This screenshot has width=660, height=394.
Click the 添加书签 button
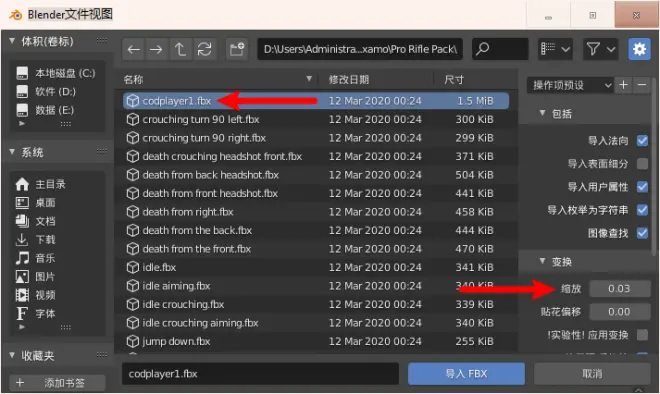point(57,383)
